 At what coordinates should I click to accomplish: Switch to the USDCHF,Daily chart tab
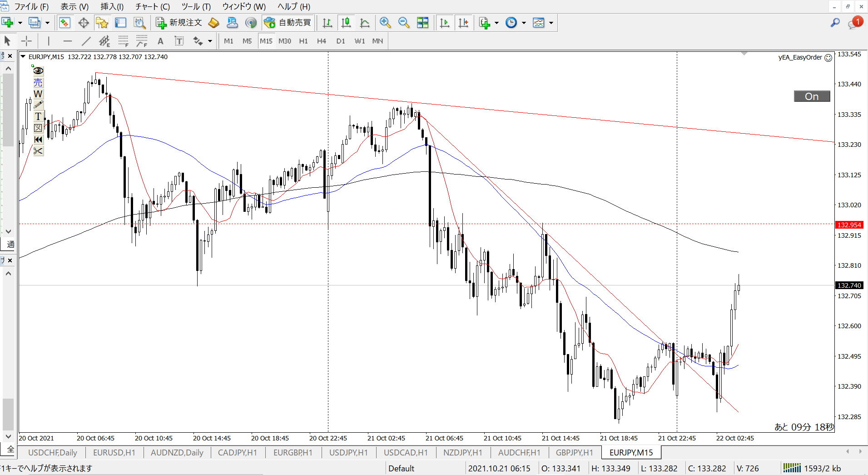[x=53, y=453]
